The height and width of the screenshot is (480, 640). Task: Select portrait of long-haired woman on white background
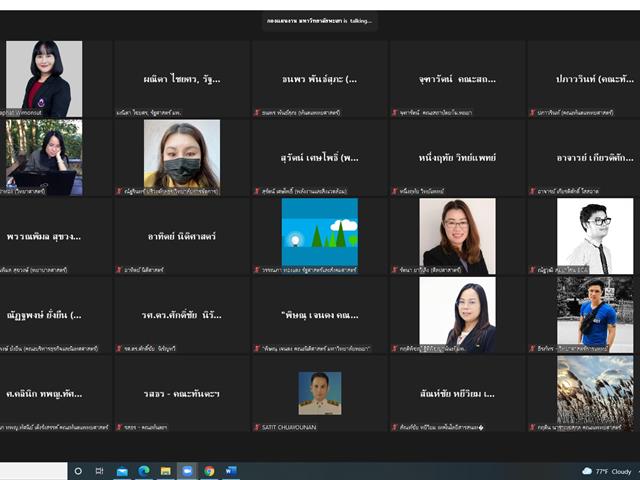(458, 315)
